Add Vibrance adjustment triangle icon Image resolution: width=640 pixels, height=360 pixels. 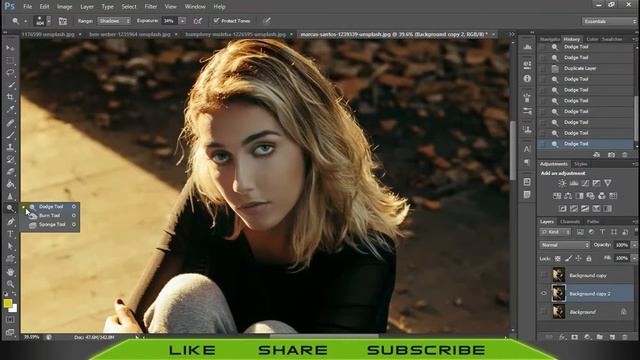608,183
